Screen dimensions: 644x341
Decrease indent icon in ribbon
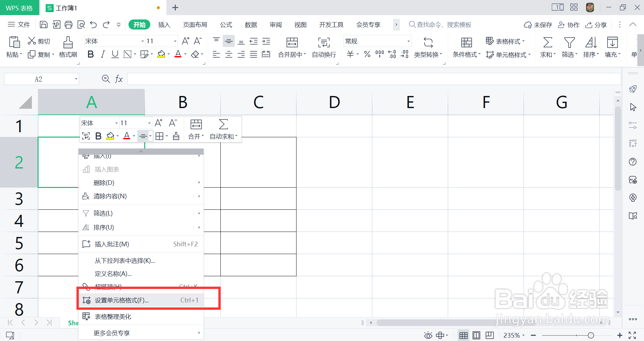pyautogui.click(x=254, y=41)
